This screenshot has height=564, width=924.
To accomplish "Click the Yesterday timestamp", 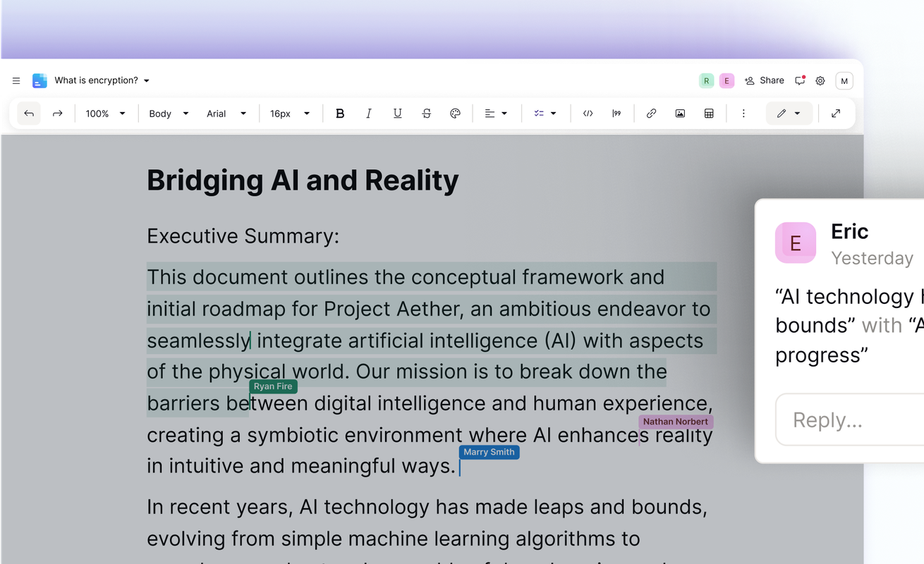I will [x=872, y=258].
